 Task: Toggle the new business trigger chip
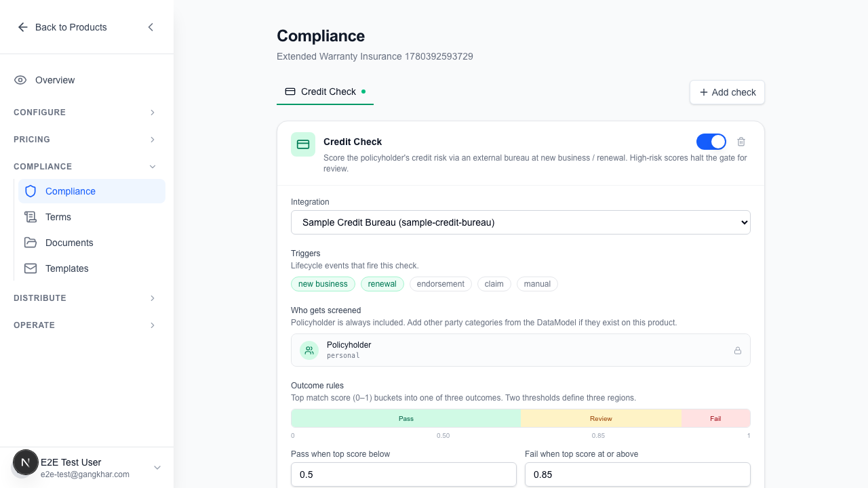[x=323, y=284]
